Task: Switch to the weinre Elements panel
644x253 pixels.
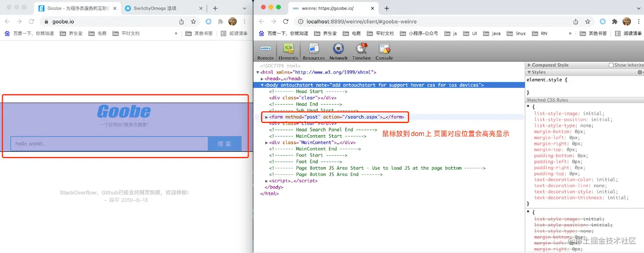Action: click(x=288, y=51)
